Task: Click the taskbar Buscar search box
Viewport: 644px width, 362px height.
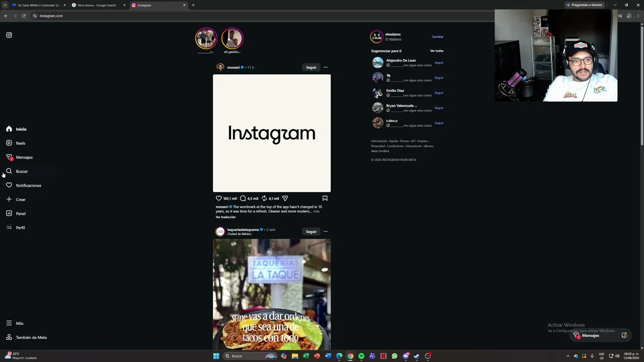Action: click(251, 356)
